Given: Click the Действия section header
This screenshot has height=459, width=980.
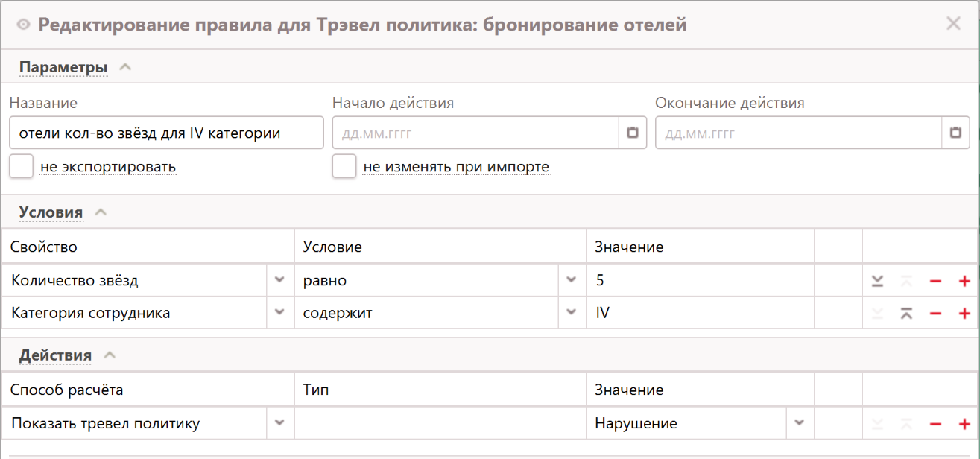Looking at the screenshot, I should [x=55, y=355].
